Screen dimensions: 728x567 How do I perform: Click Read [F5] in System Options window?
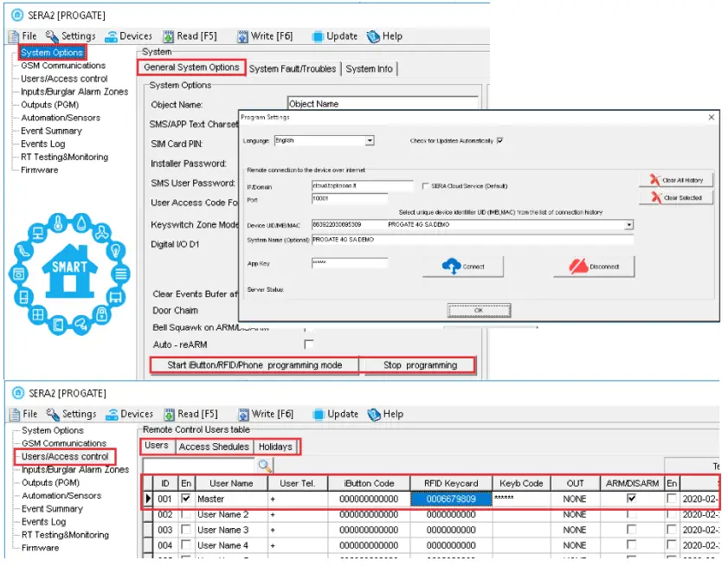click(x=190, y=35)
